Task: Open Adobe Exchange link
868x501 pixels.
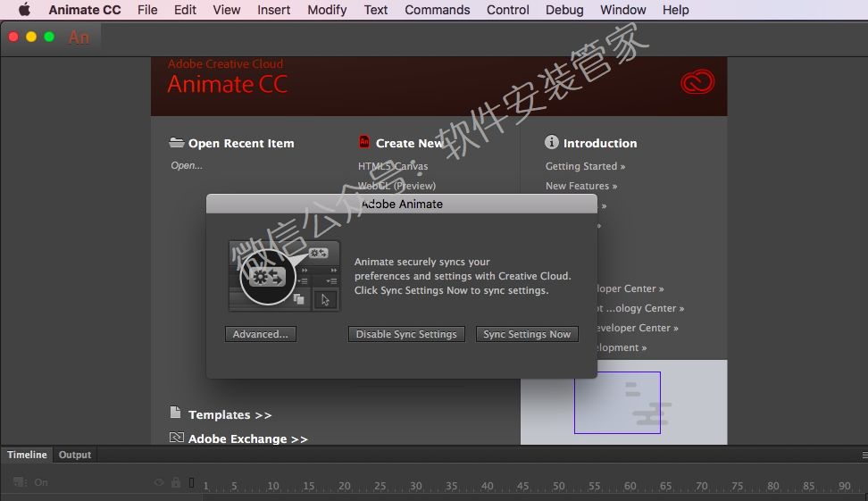Action: pyautogui.click(x=247, y=438)
